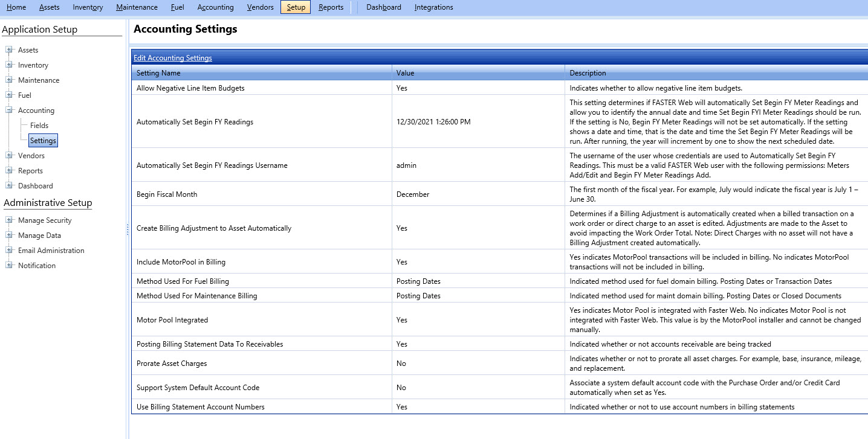Click the December value cell

pos(478,194)
